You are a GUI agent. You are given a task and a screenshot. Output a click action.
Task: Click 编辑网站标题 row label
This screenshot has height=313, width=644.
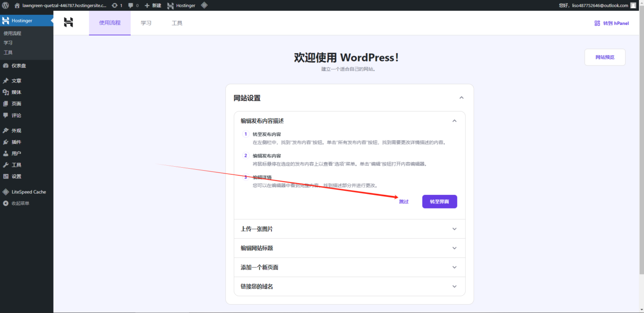[257, 248]
